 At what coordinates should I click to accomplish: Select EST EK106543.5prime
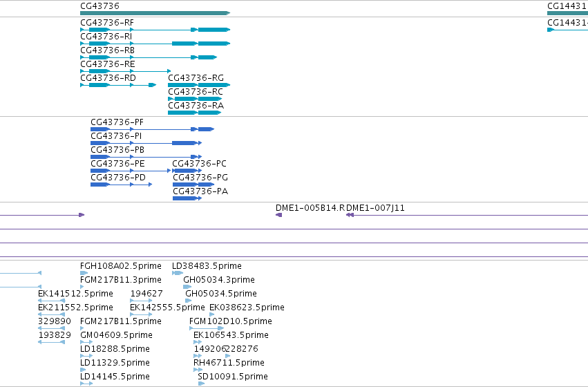click(231, 336)
